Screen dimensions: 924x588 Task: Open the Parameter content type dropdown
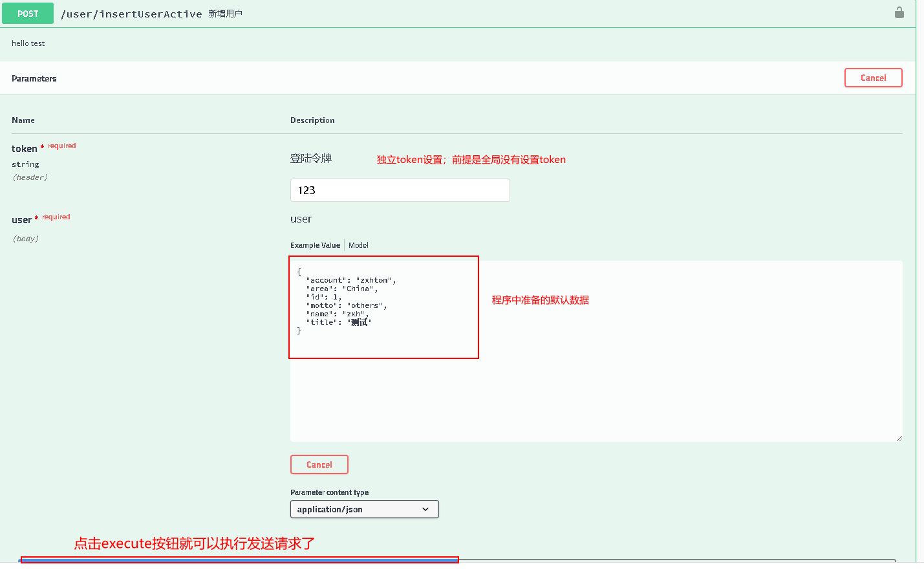click(x=364, y=509)
